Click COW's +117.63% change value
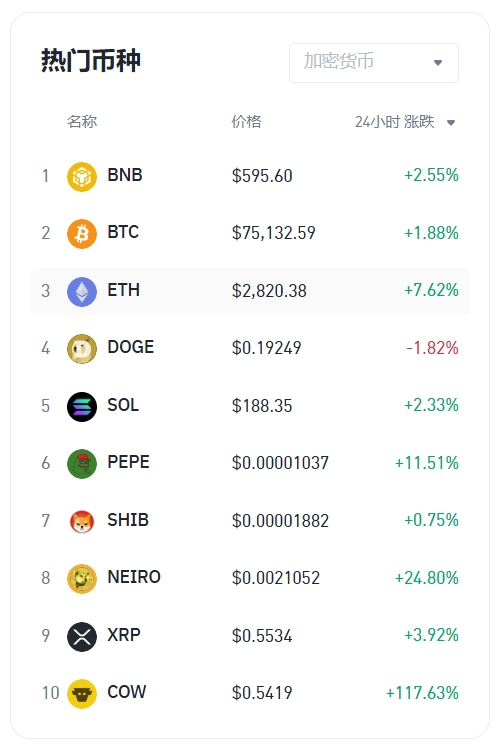Viewport: 501px width, 747px height. [422, 693]
